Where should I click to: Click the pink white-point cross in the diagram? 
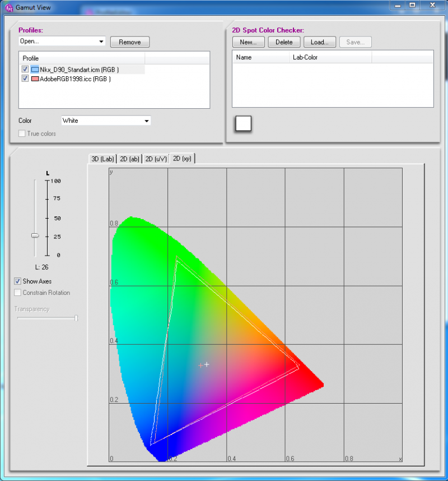pos(200,366)
